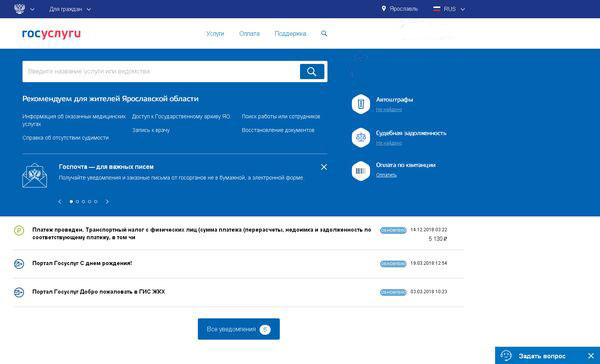The image size is (600, 364).
Task: Click the payment ruble icon for the tax notification
Action: (19, 230)
